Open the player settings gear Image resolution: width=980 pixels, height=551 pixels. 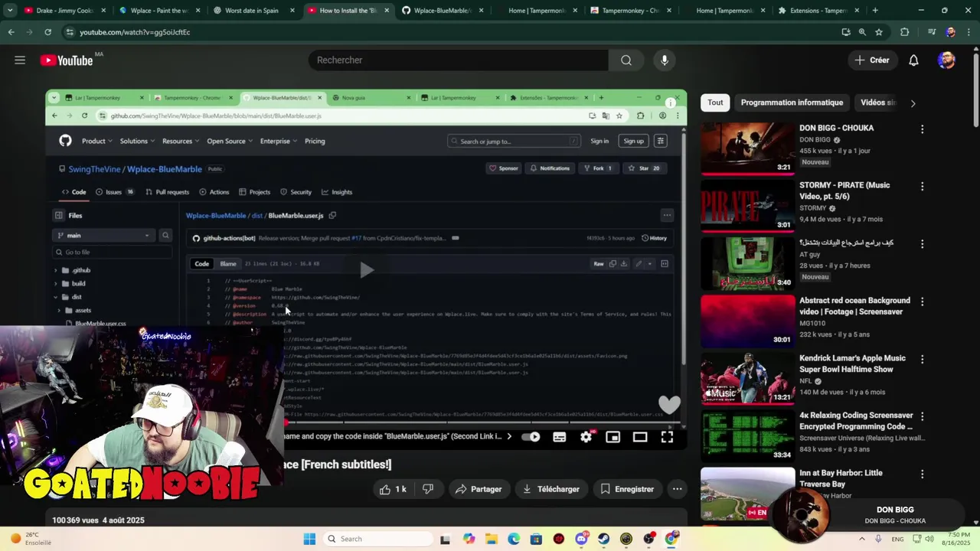(x=586, y=437)
